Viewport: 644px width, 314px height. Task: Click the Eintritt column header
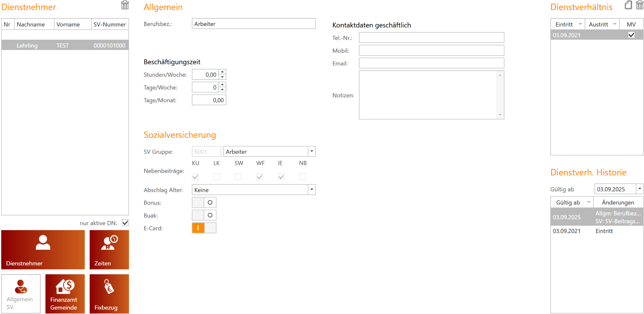pyautogui.click(x=564, y=25)
